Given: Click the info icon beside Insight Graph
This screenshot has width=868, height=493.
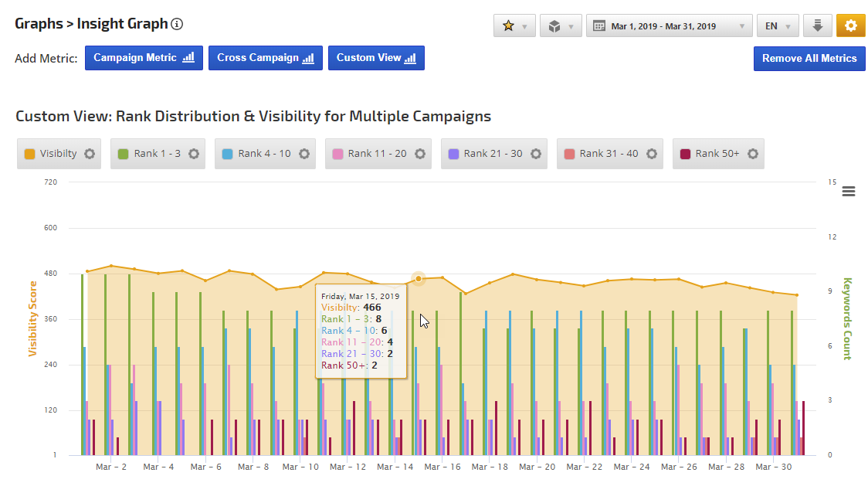Looking at the screenshot, I should tap(177, 24).
